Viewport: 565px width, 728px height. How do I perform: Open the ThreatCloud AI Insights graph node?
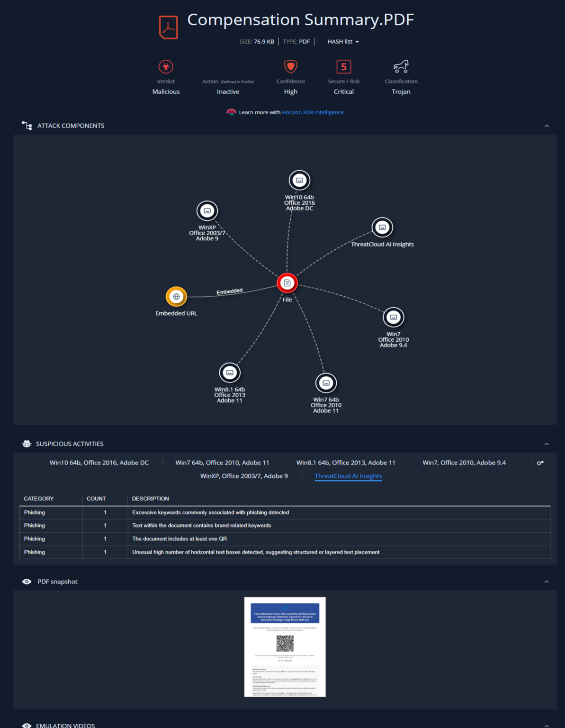point(382,227)
